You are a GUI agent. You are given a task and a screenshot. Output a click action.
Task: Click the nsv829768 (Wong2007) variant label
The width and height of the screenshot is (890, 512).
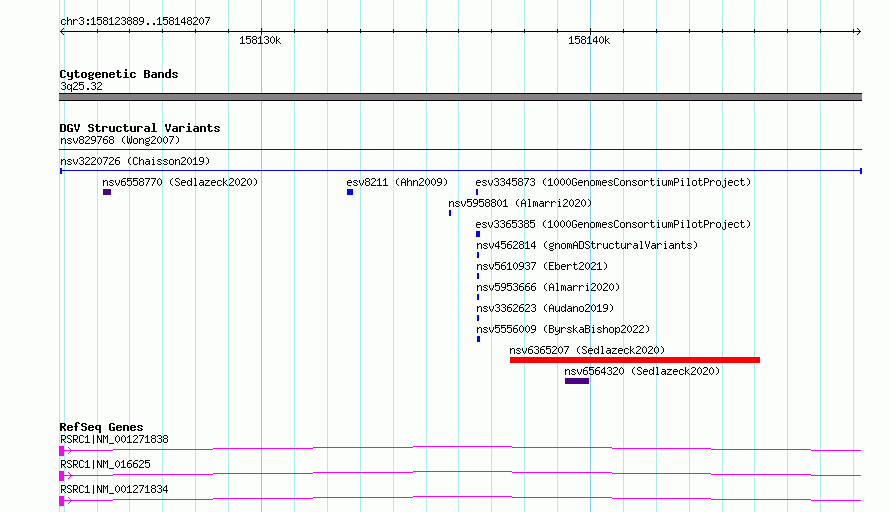[x=120, y=140]
